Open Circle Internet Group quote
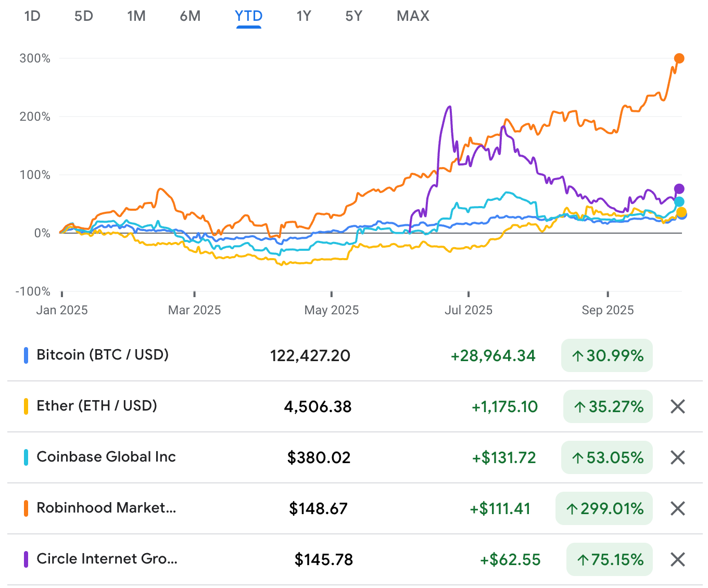This screenshot has width=708, height=588. point(107,559)
